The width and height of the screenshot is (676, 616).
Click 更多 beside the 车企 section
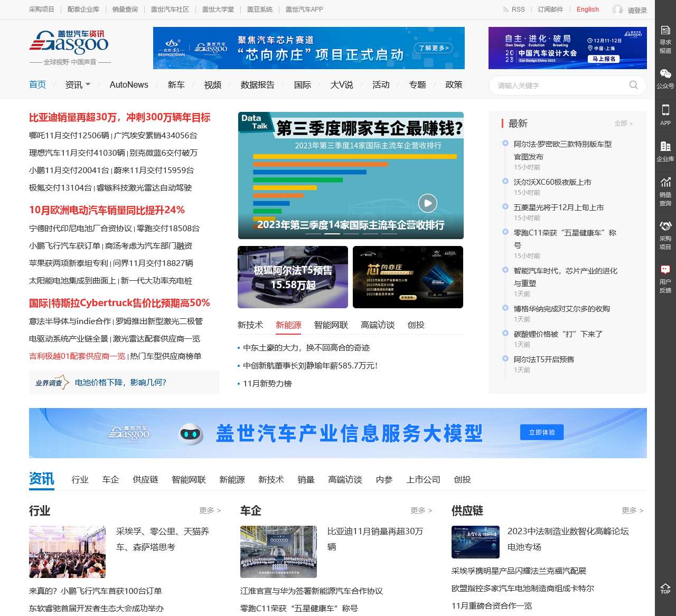(x=421, y=510)
